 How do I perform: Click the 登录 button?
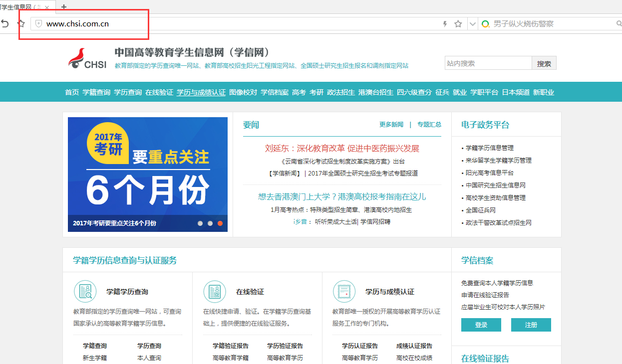tap(480, 324)
